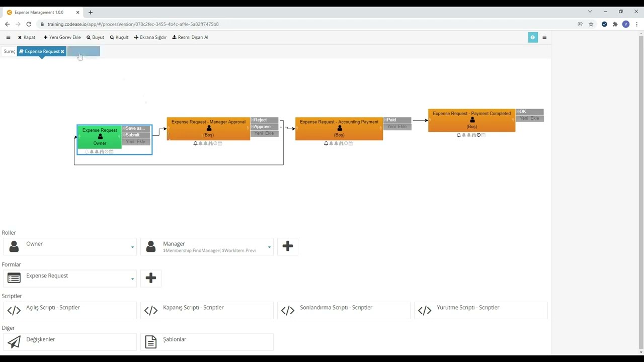Click Yeni Ekle under the Approve action

264,133
